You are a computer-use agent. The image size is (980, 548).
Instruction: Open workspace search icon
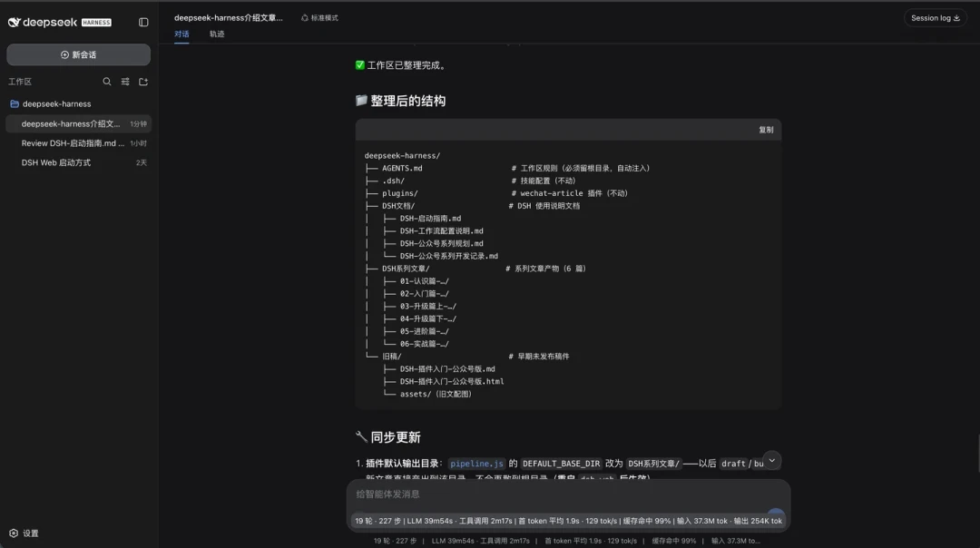pyautogui.click(x=107, y=82)
